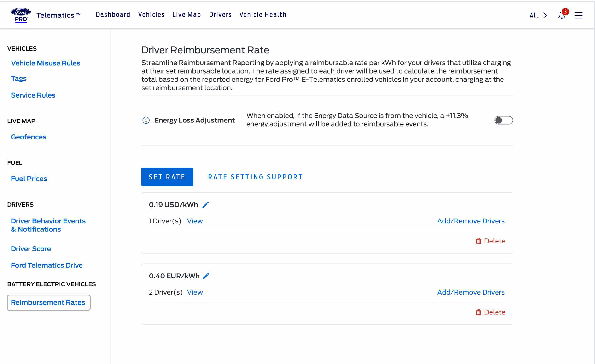Click the Ford Pro logo
Screen dimensions: 595x364
21,15
